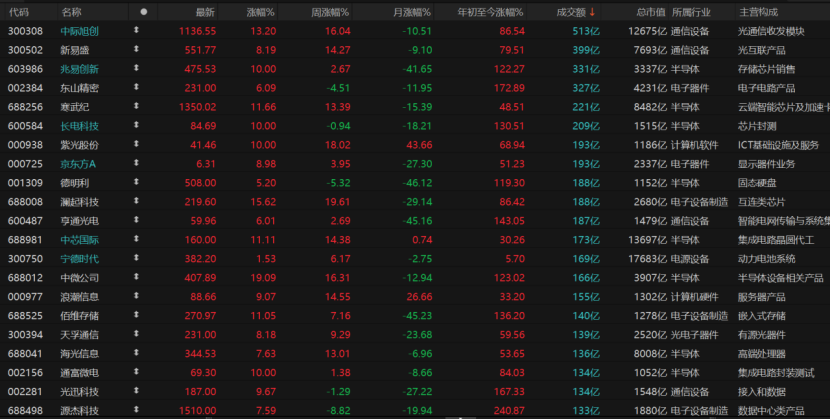Viewport: 831px width, 420px height.
Task: Click the 德明利 business 固态硬盘
Action: tap(757, 183)
